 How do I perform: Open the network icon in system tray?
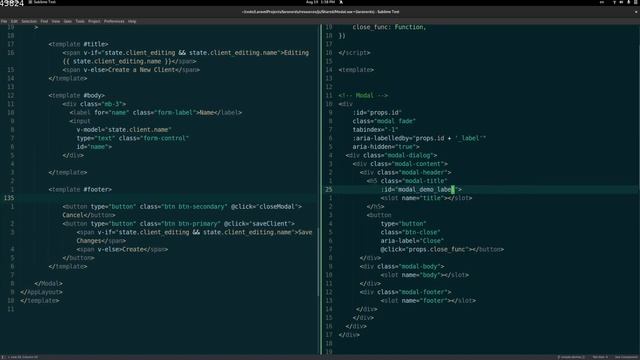click(614, 2)
